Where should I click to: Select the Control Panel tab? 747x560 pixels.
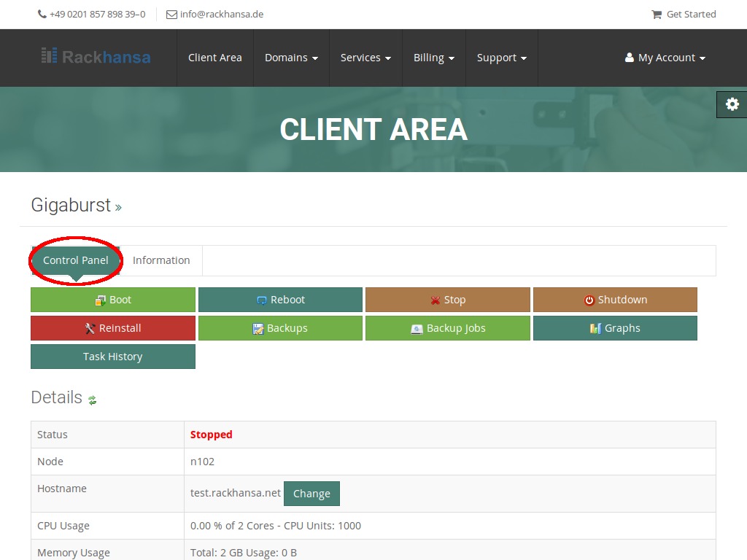click(x=76, y=260)
